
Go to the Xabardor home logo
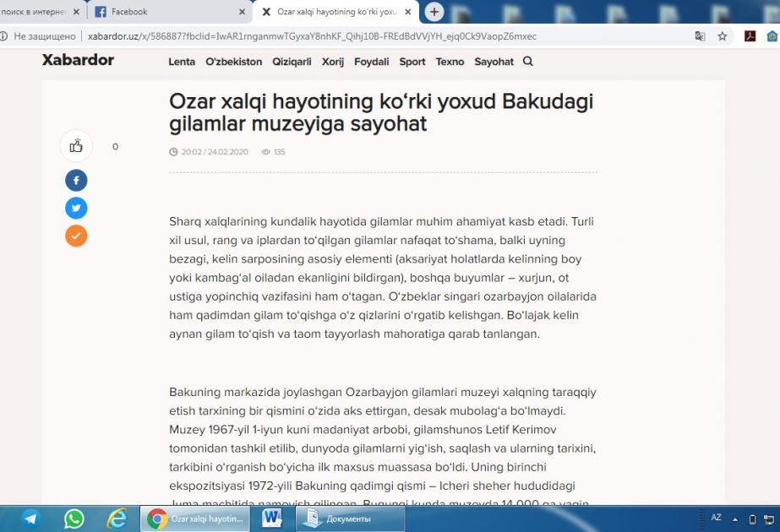click(x=78, y=60)
